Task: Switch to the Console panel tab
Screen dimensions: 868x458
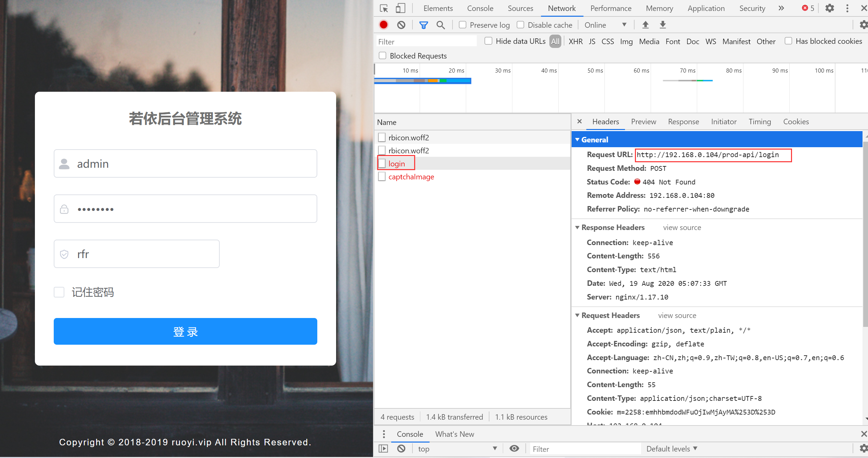Action: tap(480, 8)
